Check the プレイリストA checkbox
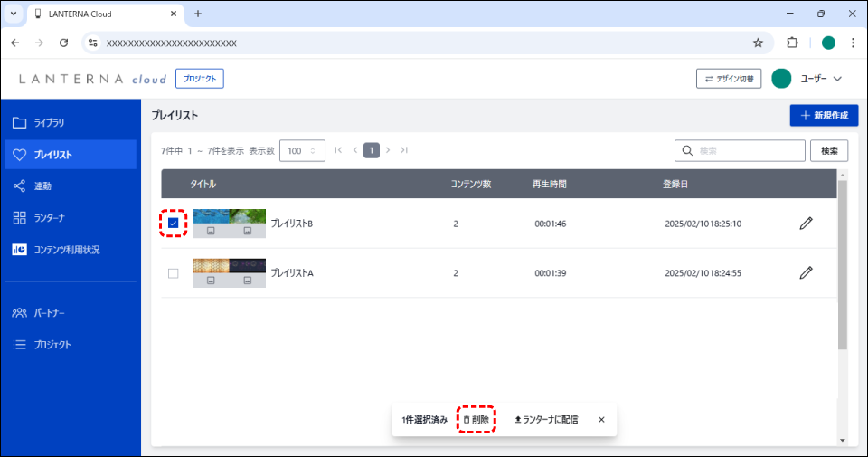Viewport: 868px width, 457px height. [x=174, y=273]
